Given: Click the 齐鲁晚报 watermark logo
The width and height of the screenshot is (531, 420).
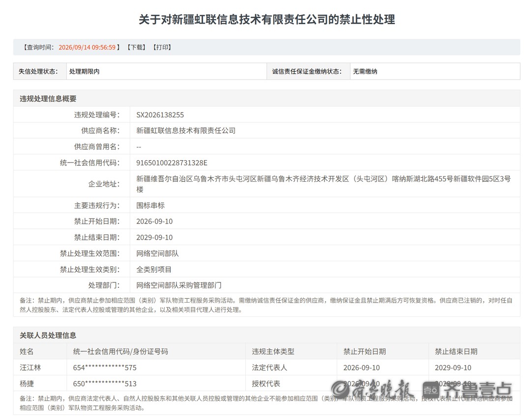Looking at the screenshot, I should [372, 389].
